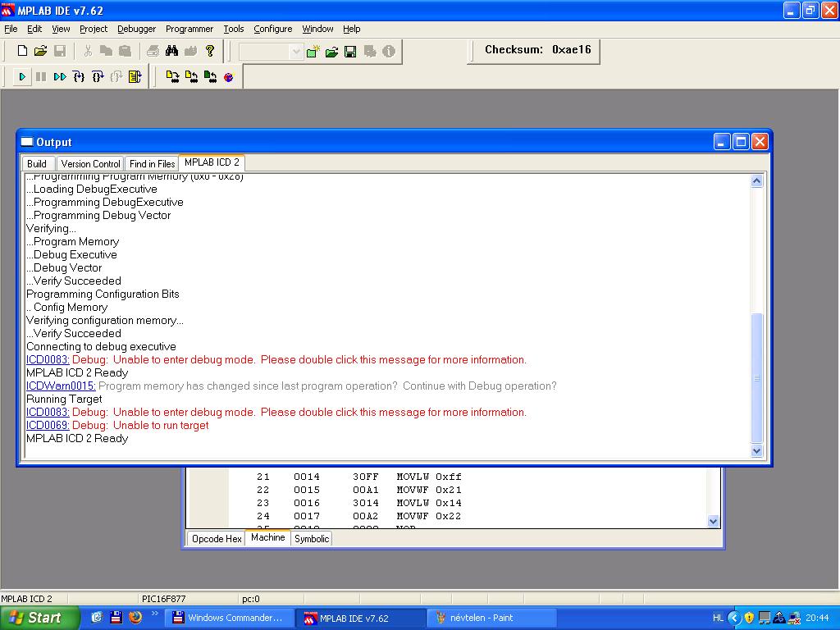Switch to Windows Commander taskbar button

229,619
